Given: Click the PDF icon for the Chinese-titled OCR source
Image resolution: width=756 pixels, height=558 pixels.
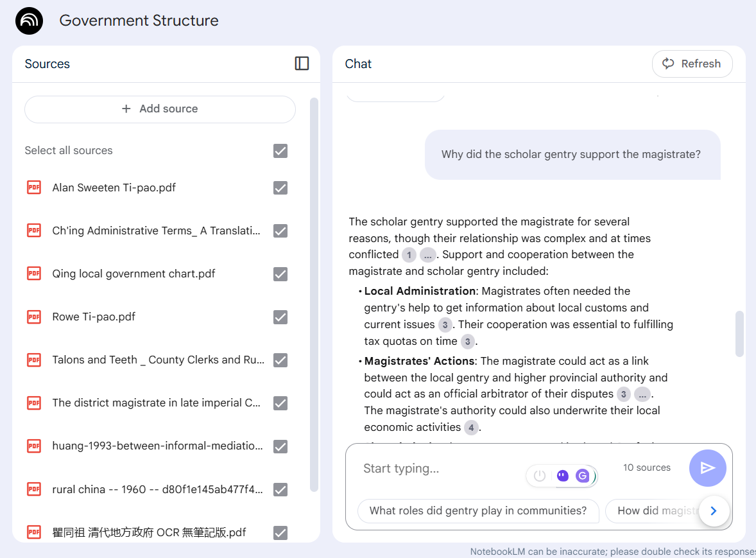Looking at the screenshot, I should [34, 532].
